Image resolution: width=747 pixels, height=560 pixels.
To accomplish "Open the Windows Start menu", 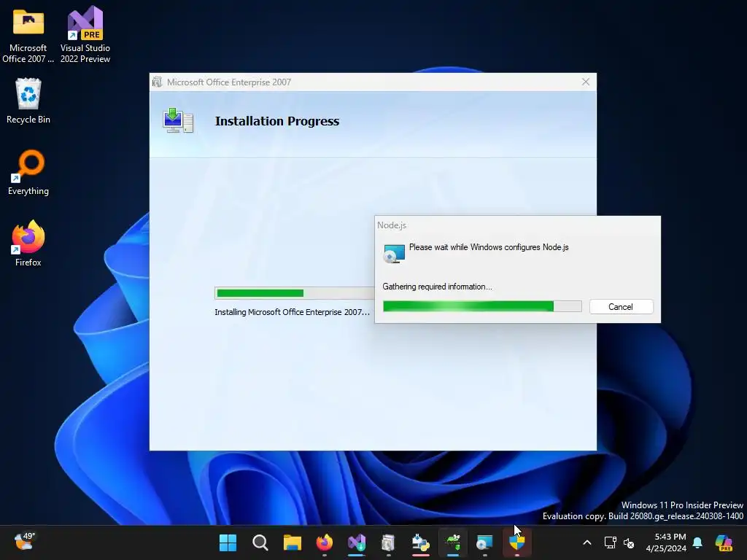I will 228,542.
